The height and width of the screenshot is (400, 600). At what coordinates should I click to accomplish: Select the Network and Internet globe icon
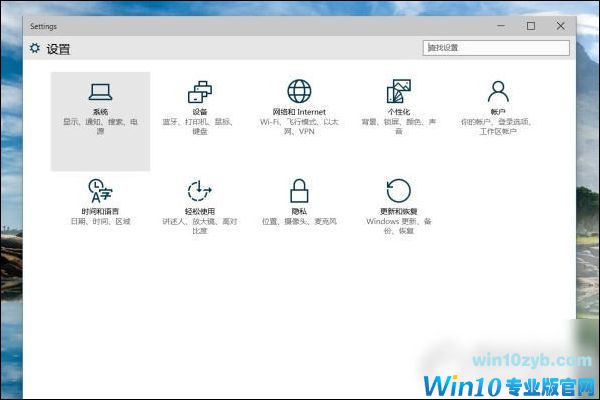coord(299,93)
